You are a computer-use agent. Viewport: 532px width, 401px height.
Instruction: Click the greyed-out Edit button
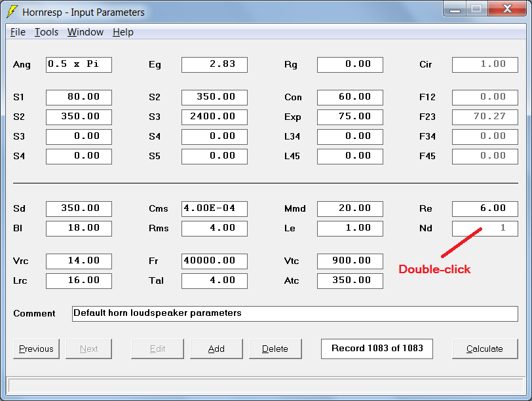[157, 349]
